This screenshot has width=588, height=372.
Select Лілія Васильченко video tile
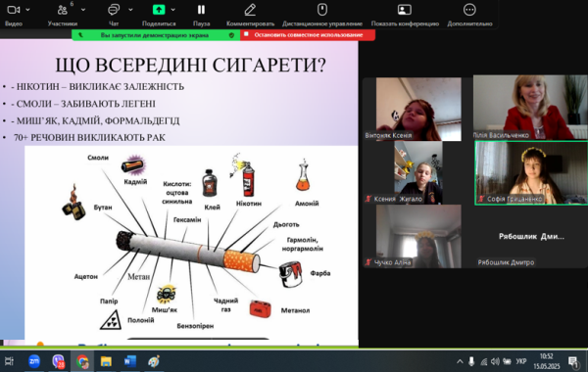tap(530, 108)
